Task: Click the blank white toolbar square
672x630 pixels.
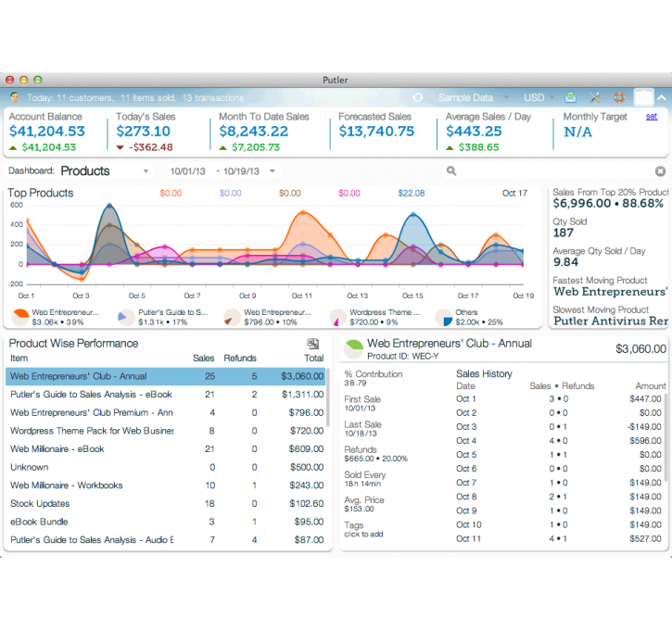Action: pos(643,97)
